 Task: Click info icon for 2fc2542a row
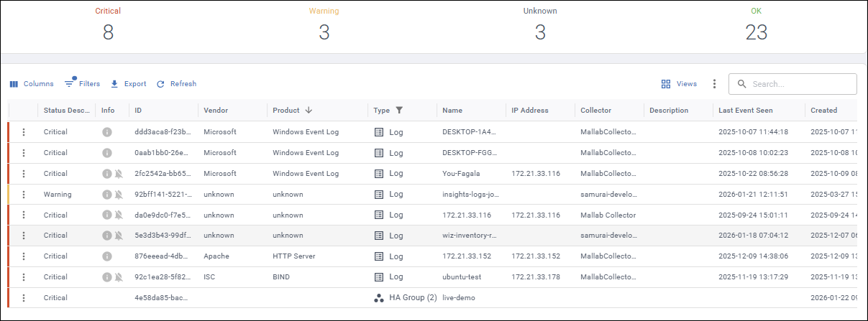pyautogui.click(x=107, y=174)
